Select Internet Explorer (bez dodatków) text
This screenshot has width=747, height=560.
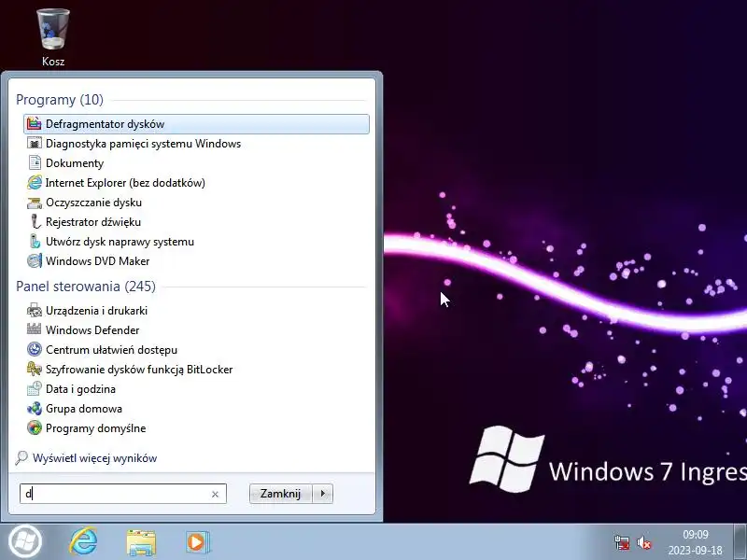[125, 183]
